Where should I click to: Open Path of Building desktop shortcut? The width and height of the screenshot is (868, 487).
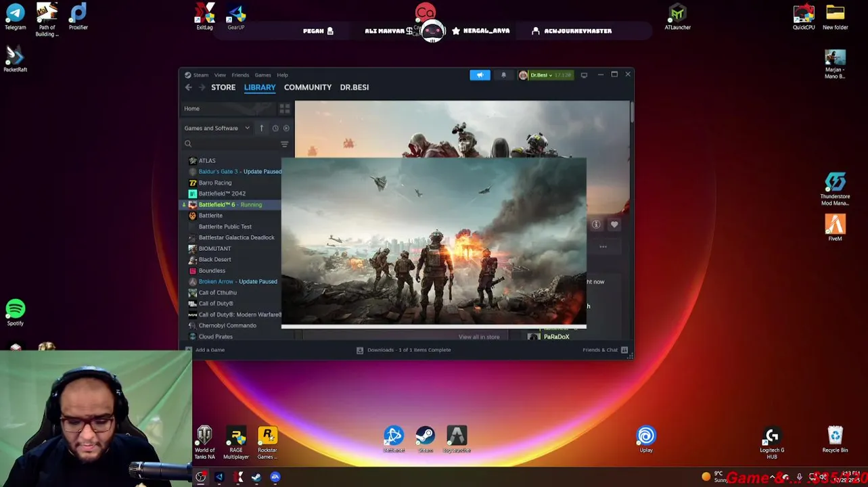[47, 19]
